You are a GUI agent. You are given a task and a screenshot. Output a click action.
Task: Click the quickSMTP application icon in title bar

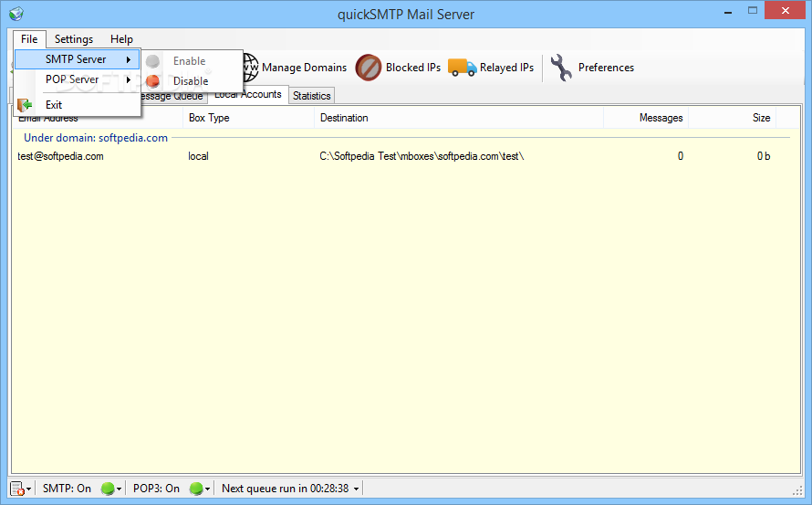(x=16, y=14)
